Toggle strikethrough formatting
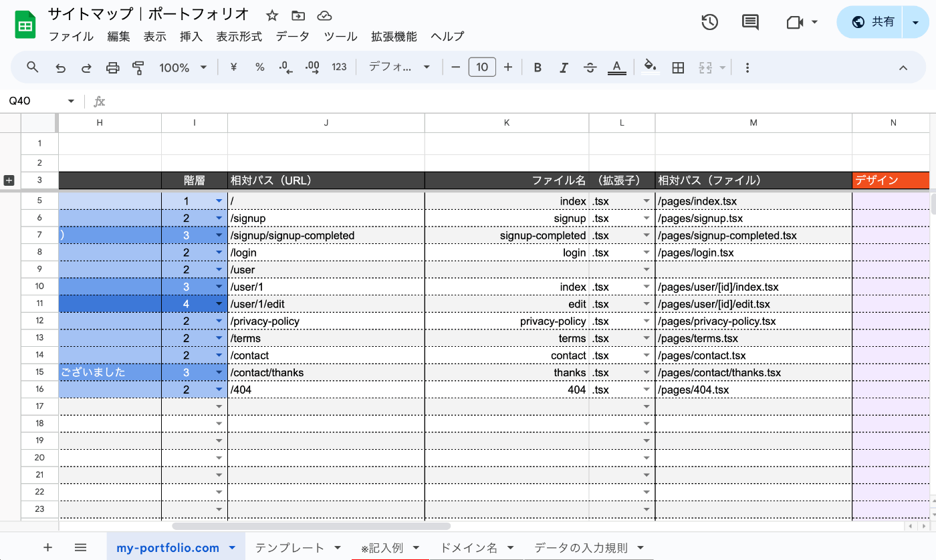 click(590, 67)
